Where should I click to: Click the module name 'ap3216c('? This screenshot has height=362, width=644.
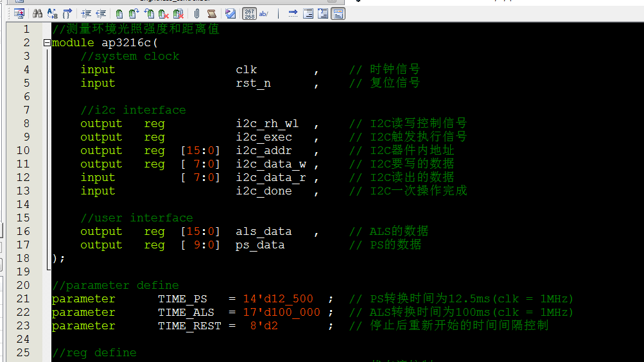pos(130,43)
